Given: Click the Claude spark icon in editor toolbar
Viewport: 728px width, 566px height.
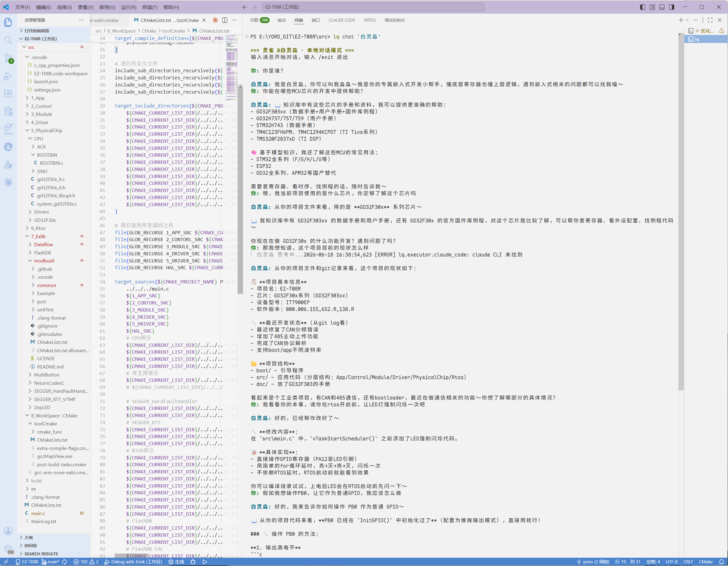Looking at the screenshot, I should [215, 20].
